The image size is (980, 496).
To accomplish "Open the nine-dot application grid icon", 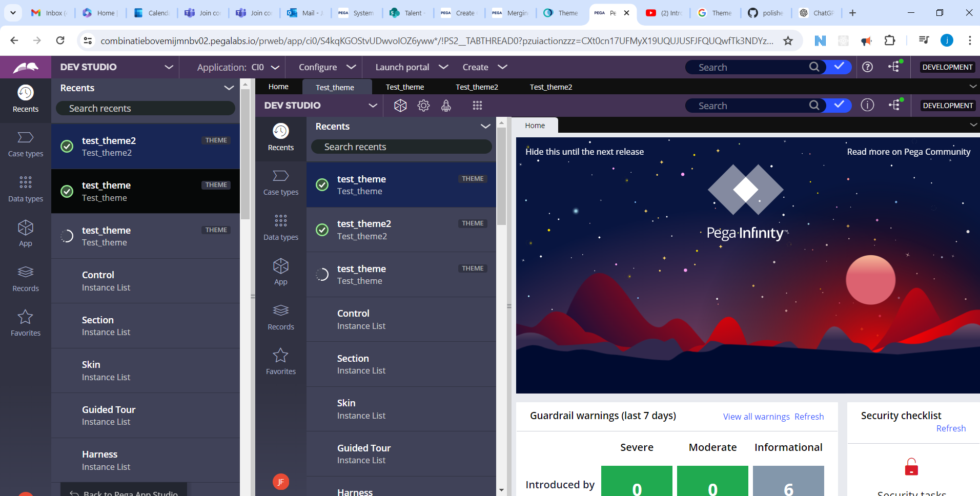I will (477, 105).
